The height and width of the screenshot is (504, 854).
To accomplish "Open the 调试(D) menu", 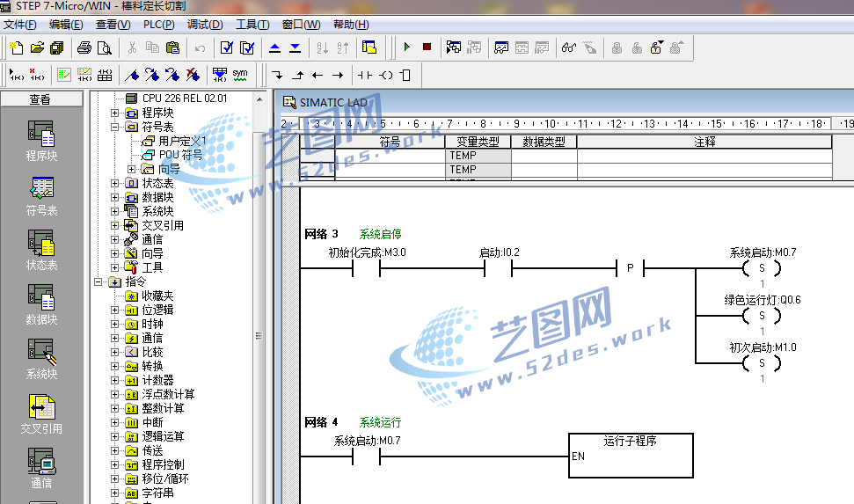I will tap(205, 25).
